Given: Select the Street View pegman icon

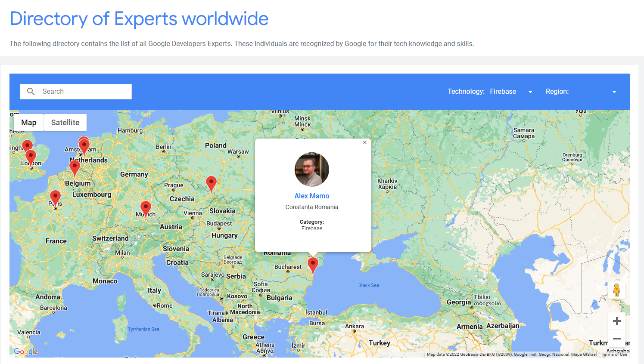Looking at the screenshot, I should [616, 290].
